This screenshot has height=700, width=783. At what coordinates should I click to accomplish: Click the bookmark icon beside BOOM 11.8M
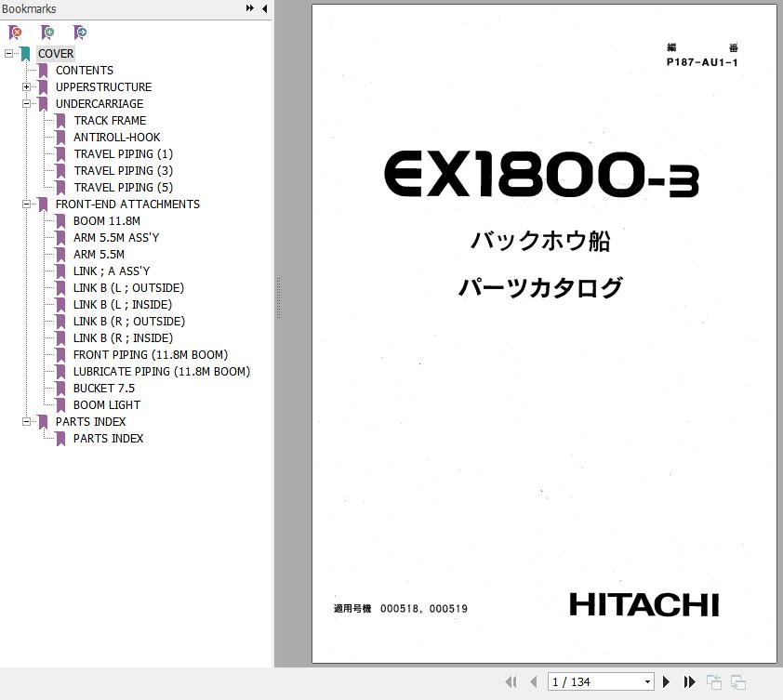pos(61,221)
